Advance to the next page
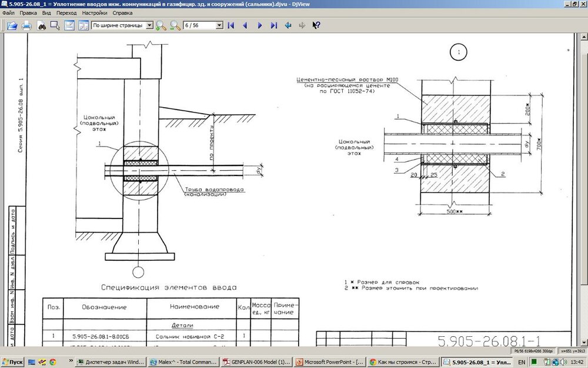588x368 pixels. 259,25
